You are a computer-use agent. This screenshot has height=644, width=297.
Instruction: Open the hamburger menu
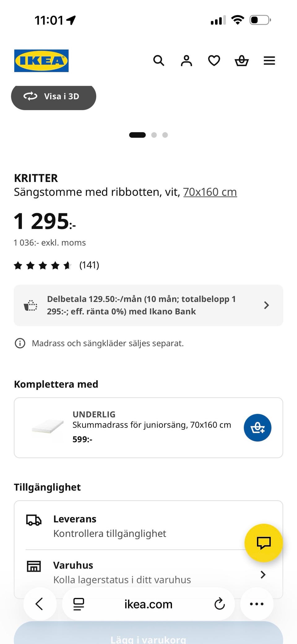tap(269, 61)
